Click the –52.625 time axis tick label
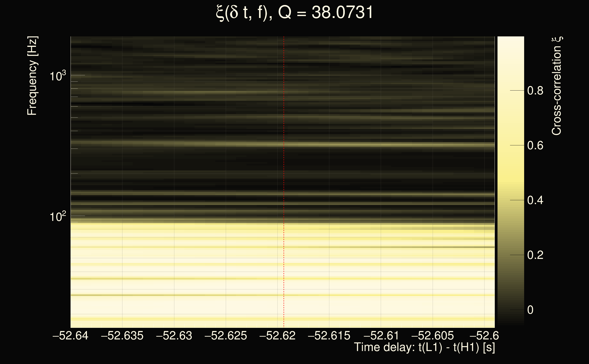 (226, 336)
